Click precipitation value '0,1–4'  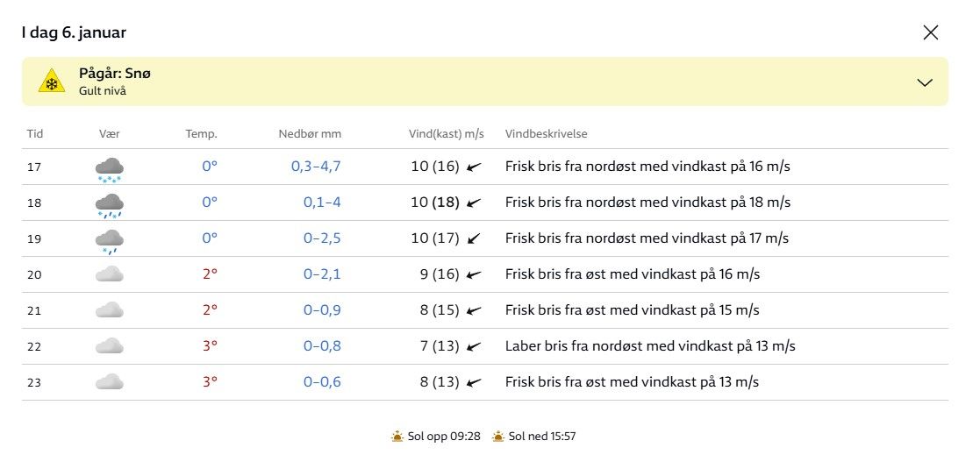pos(323,203)
